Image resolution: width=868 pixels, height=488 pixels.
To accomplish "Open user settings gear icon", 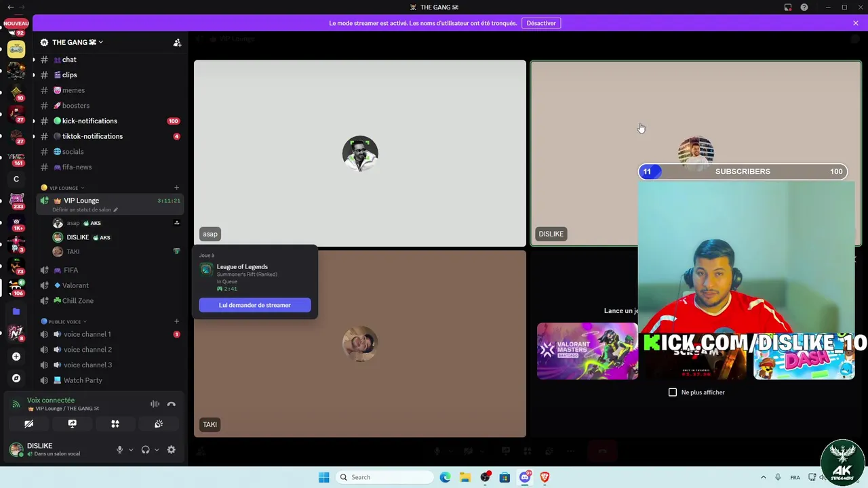I will point(172,449).
